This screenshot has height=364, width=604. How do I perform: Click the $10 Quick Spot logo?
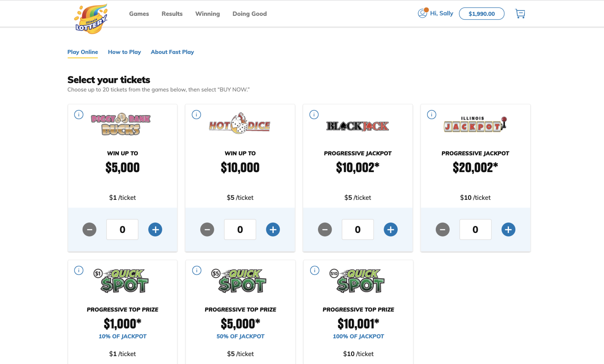[x=357, y=280]
